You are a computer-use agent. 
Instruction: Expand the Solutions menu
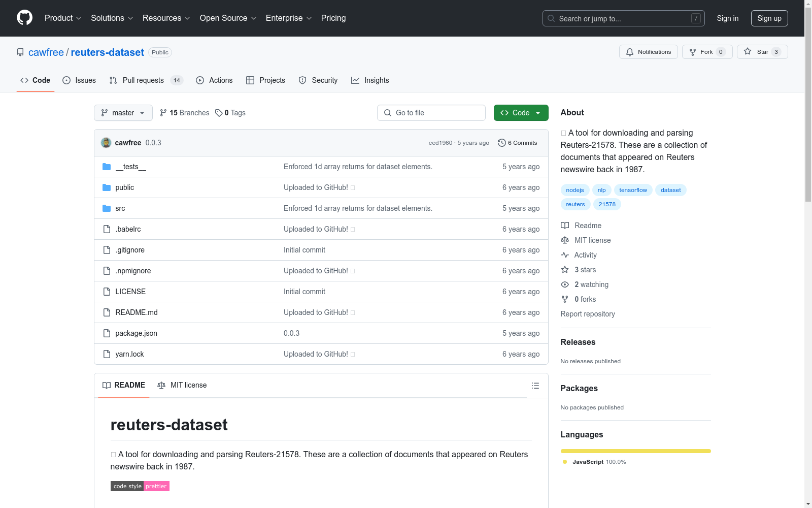click(x=112, y=18)
